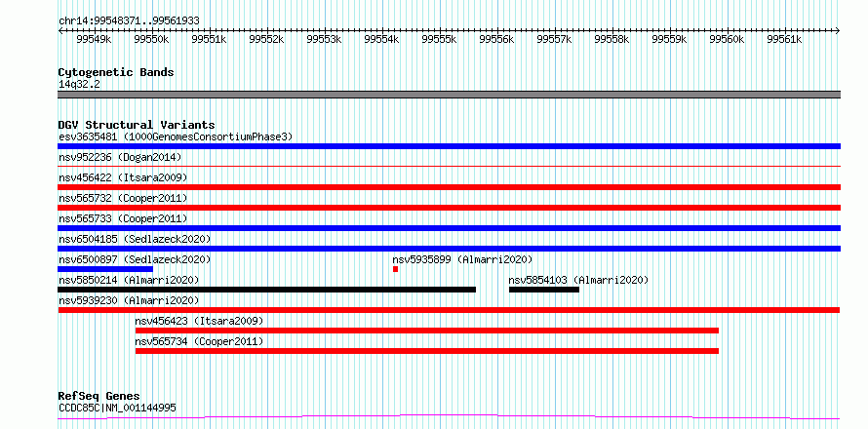Click the short black nsv5854103 bar
868x429 pixels.
(x=544, y=290)
